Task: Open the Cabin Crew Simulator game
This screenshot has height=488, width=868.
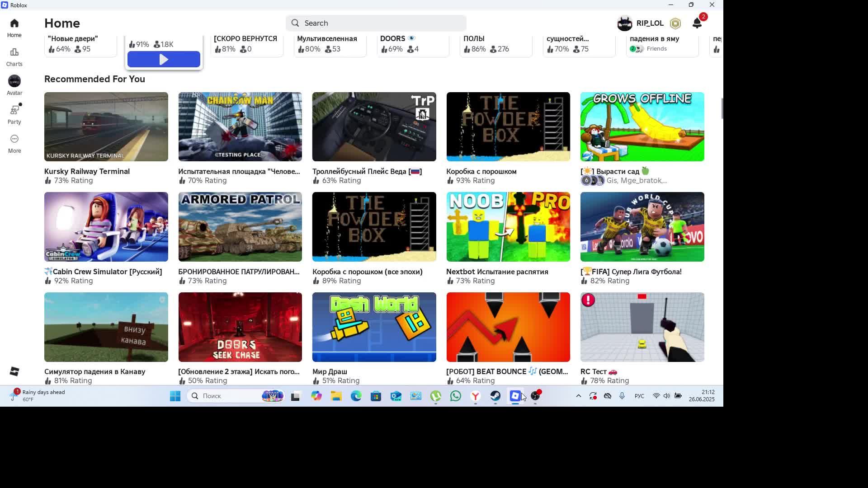Action: click(106, 227)
